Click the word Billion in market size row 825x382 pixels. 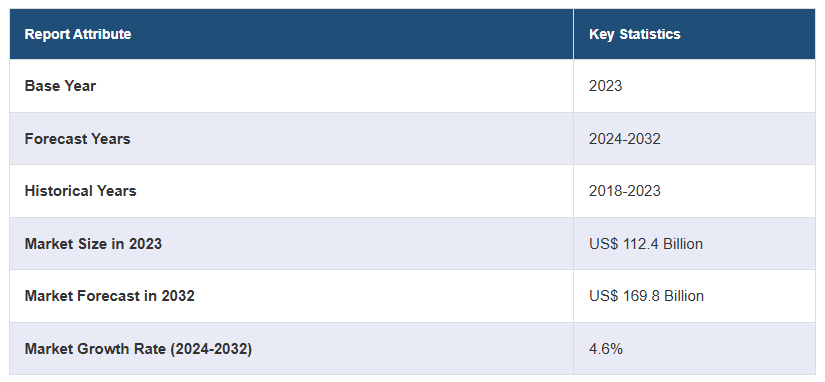click(682, 244)
